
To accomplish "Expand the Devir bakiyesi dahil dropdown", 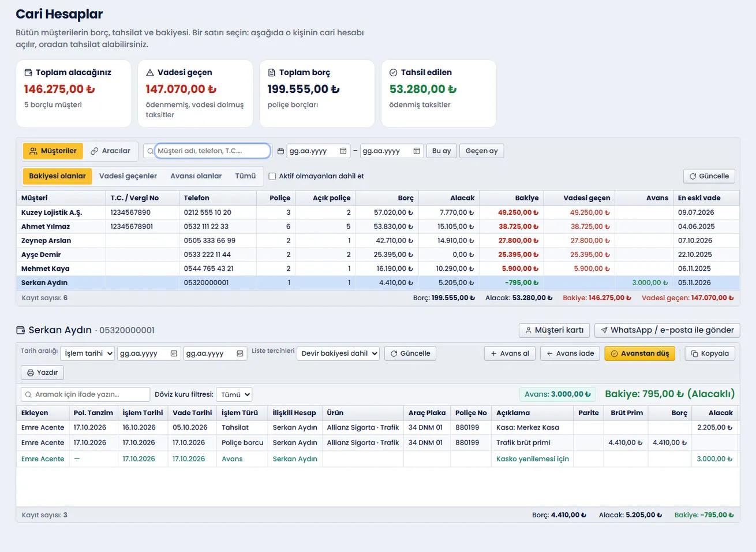I will [338, 353].
